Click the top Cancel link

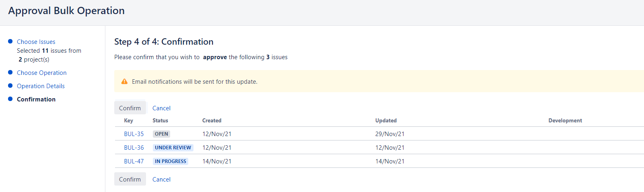point(161,108)
